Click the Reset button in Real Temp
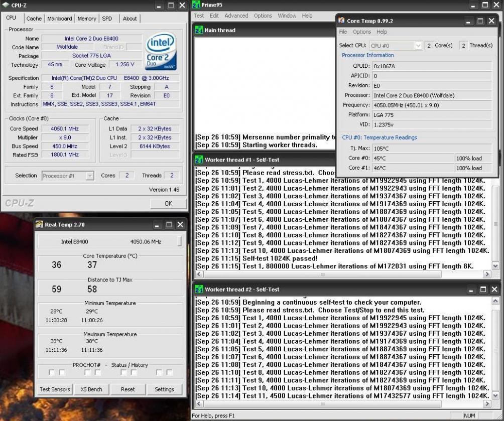Image resolution: width=504 pixels, height=421 pixels. pos(128,389)
